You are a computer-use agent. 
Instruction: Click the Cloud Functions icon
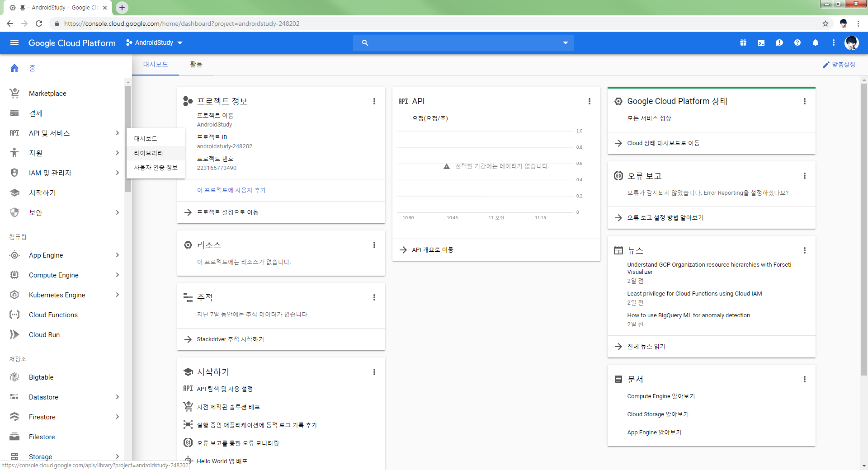[x=14, y=315]
